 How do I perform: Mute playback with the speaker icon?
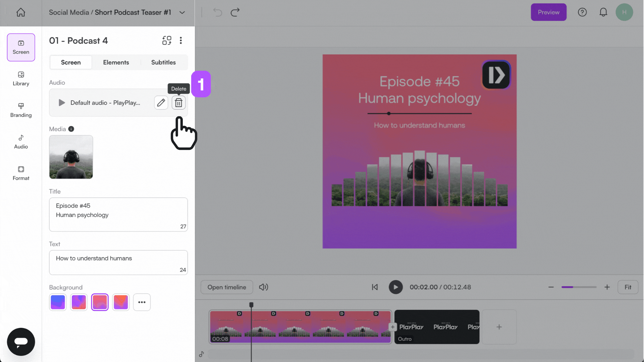tap(264, 287)
